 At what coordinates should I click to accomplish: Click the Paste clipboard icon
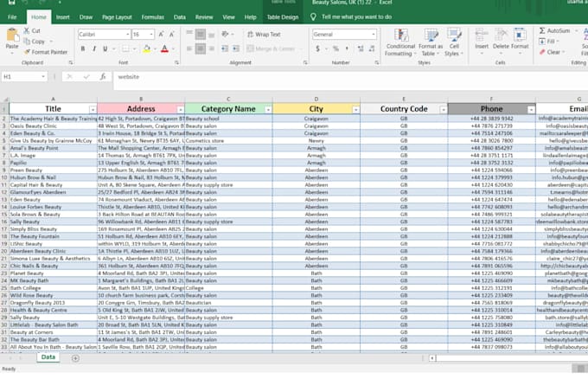[12, 35]
